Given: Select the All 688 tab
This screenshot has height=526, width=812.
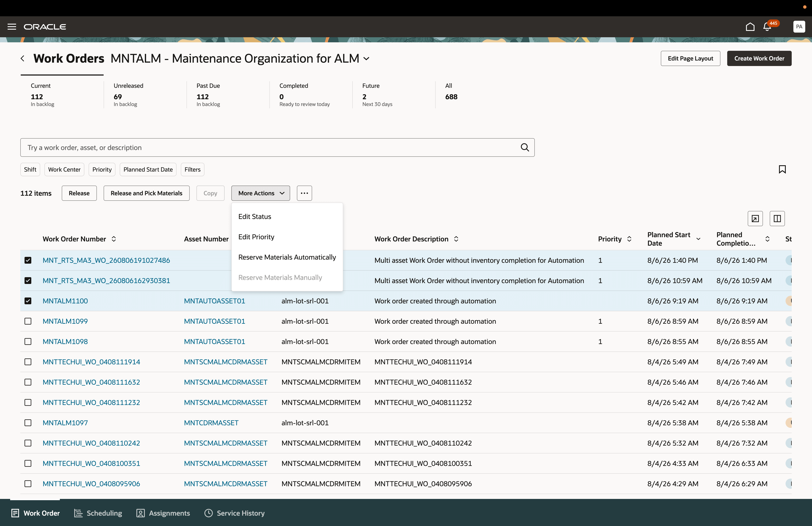Looking at the screenshot, I should coord(477,95).
